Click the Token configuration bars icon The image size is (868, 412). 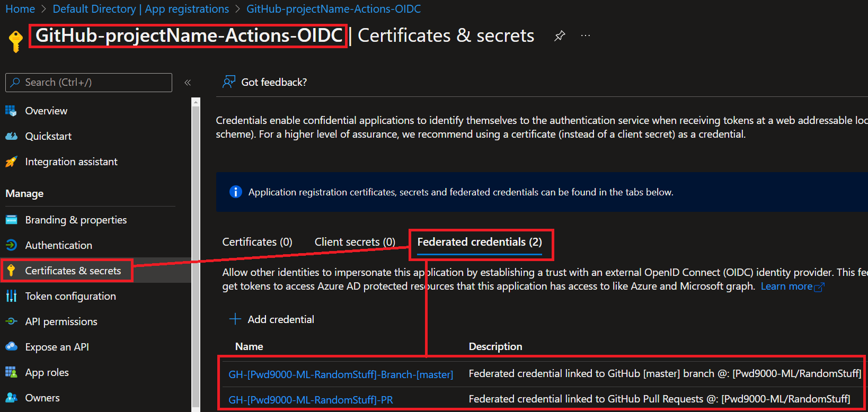11,296
